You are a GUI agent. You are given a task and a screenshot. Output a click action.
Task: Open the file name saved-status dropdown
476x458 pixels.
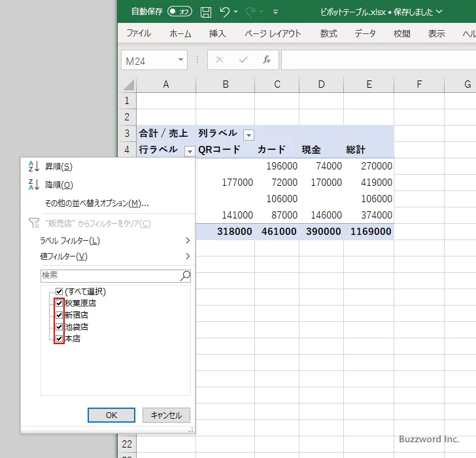pos(439,12)
